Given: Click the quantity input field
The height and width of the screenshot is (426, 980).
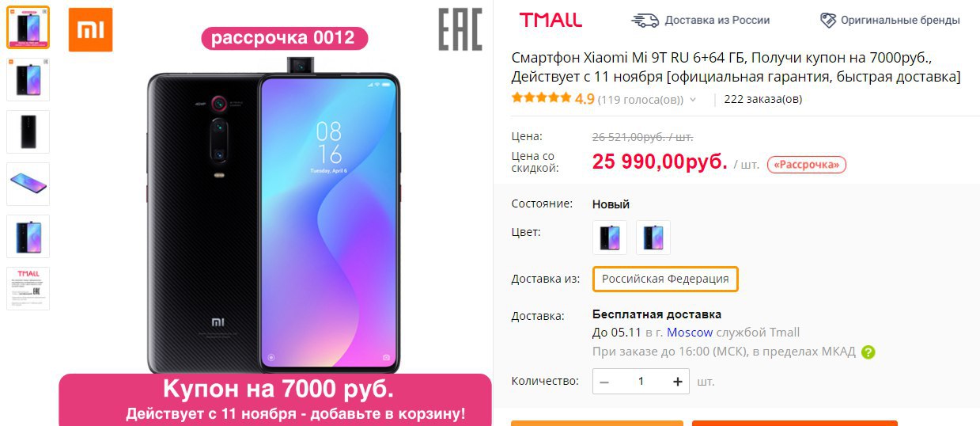Looking at the screenshot, I should coord(641,382).
